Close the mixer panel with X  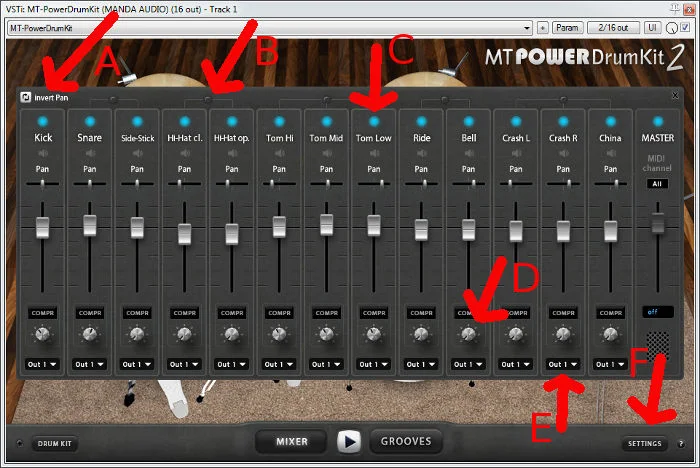click(675, 95)
